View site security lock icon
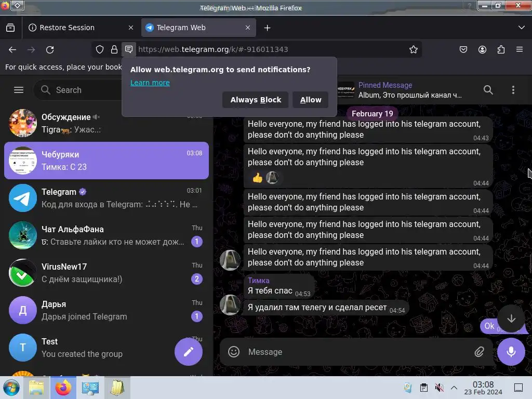 114,49
